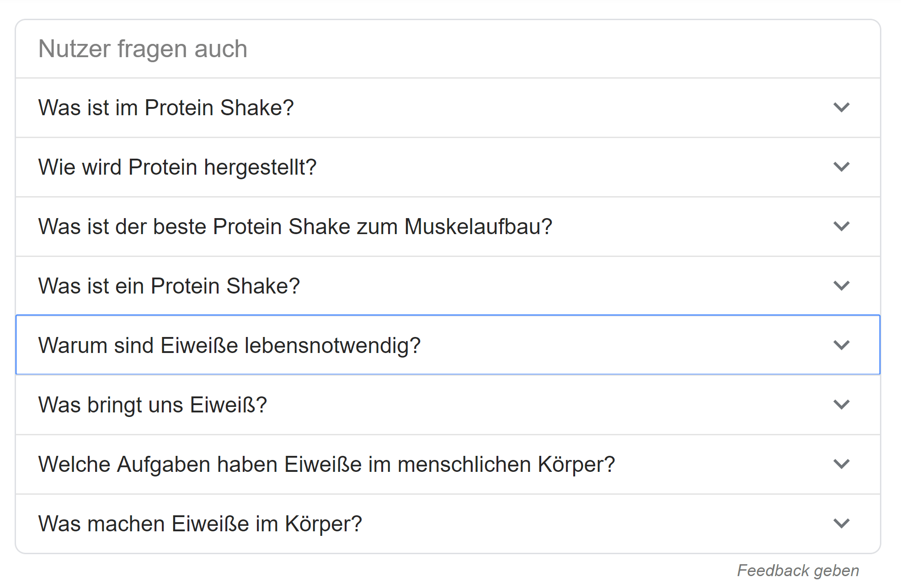Viewport: 901px width, 588px height.
Task: Click the 'Feedback geben' link
Action: point(798,571)
